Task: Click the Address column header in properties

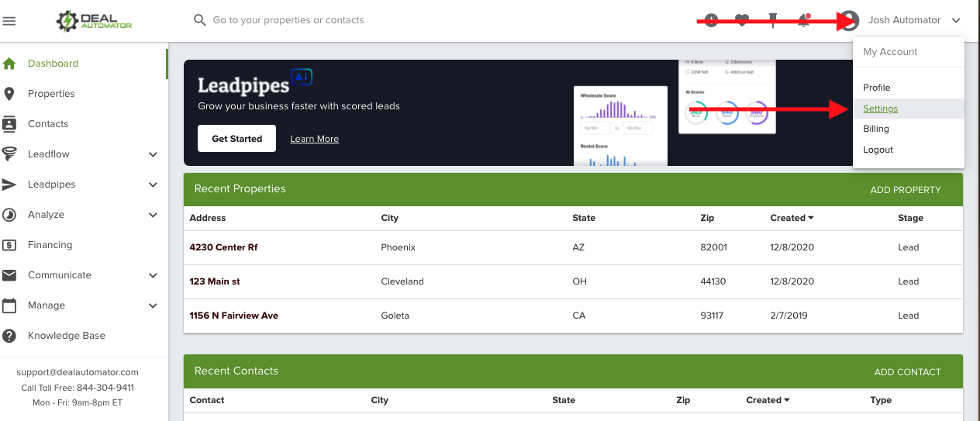Action: [208, 218]
